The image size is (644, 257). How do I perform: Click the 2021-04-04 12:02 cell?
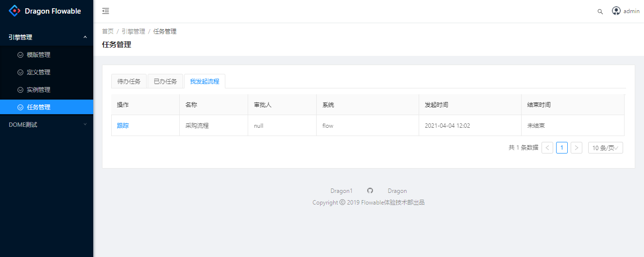(x=470, y=125)
